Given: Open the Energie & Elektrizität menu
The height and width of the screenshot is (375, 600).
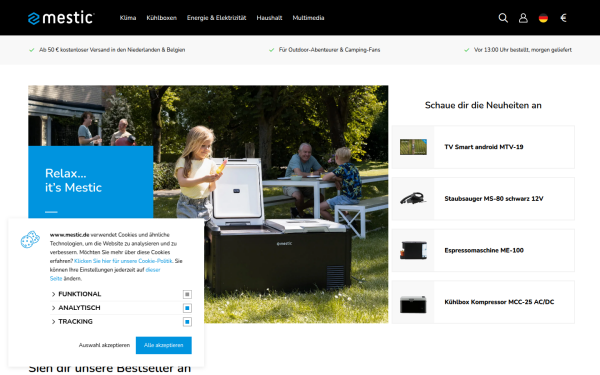Looking at the screenshot, I should [x=217, y=18].
